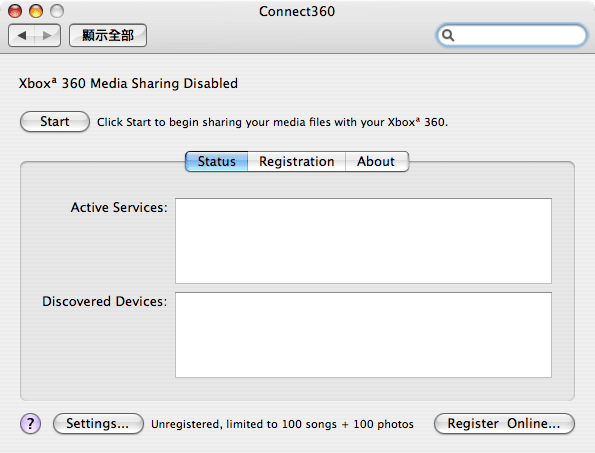Click inside the Discovered Devices list box
This screenshot has width=595, height=453.
[x=363, y=335]
